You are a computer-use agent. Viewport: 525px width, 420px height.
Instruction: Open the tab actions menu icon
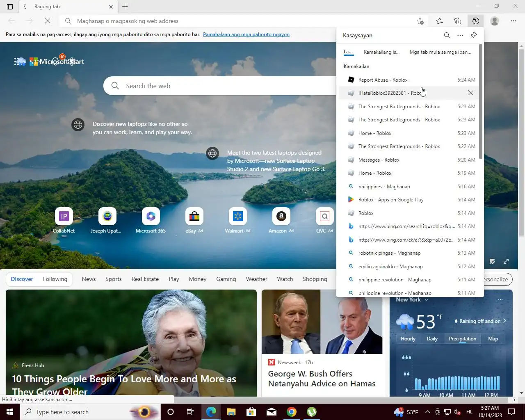pyautogui.click(x=10, y=7)
